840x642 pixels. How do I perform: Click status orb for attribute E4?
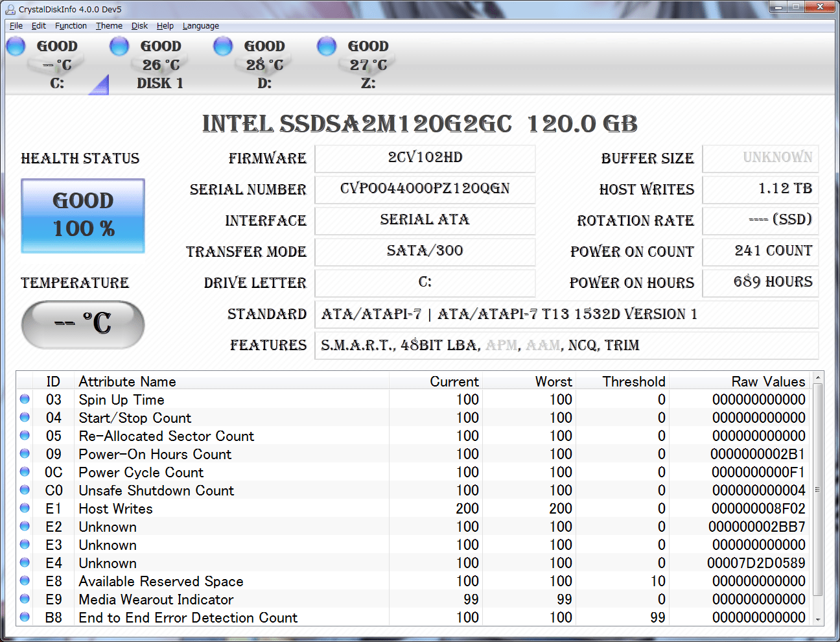[x=25, y=562]
